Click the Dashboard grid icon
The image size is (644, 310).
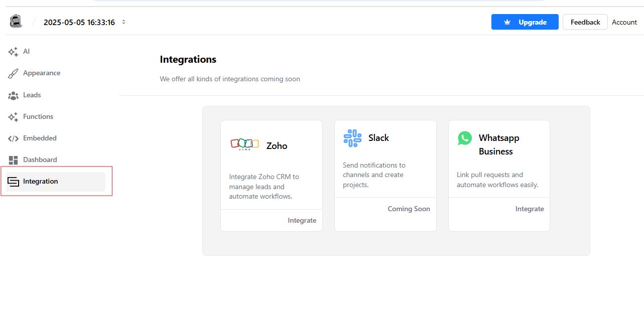(x=14, y=160)
